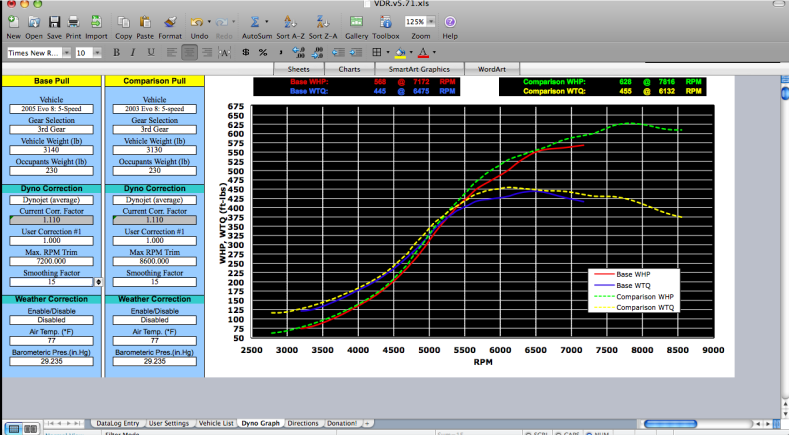This screenshot has height=435, width=789.
Task: Increase decimal places
Action: pyautogui.click(x=299, y=52)
